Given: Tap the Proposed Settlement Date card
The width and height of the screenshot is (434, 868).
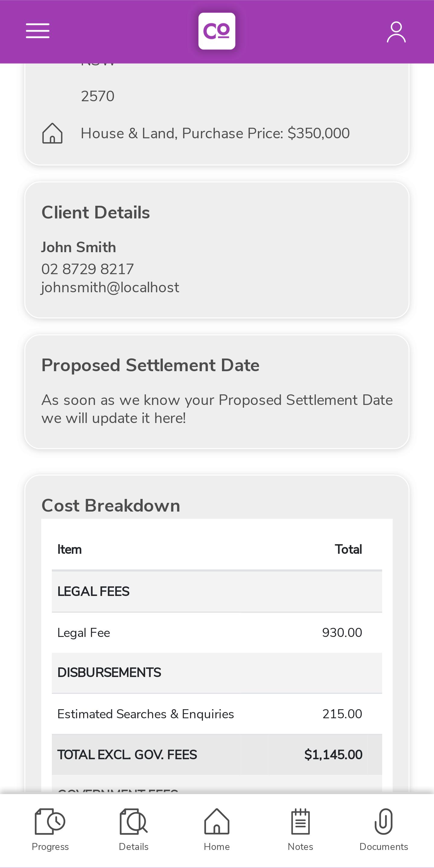Looking at the screenshot, I should (x=217, y=392).
